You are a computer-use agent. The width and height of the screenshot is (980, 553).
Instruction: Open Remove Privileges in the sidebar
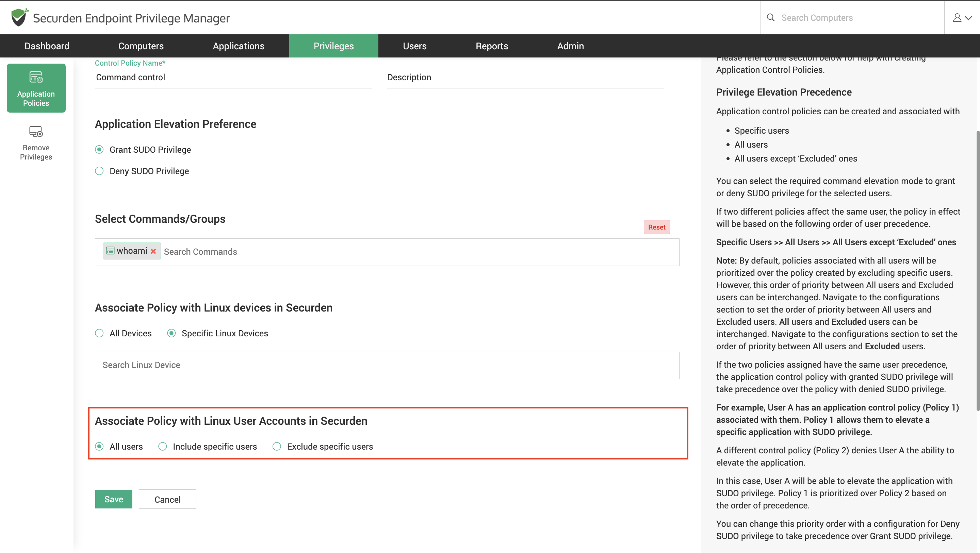tap(36, 143)
